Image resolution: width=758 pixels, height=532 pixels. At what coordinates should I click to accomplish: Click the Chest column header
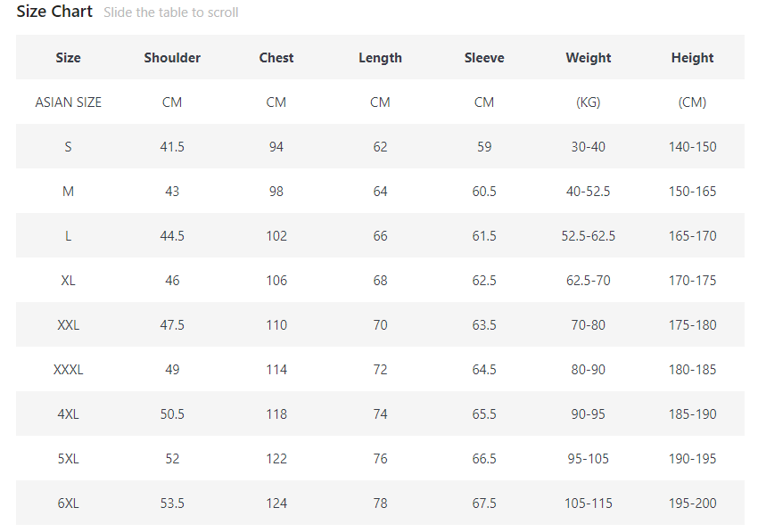pyautogui.click(x=276, y=58)
